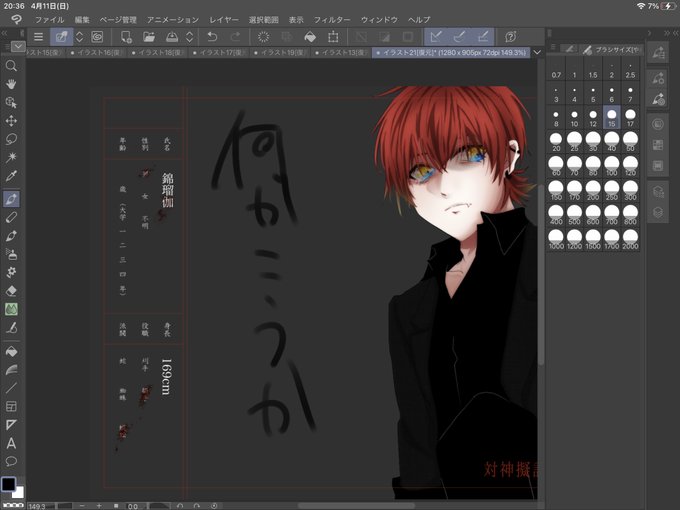This screenshot has width=680, height=510.
Task: Toggle snap to grid button
Action: point(483,37)
